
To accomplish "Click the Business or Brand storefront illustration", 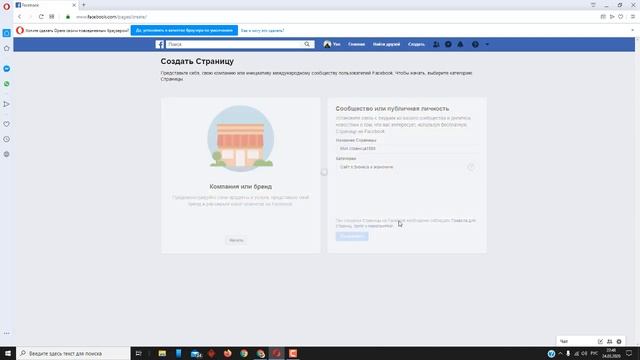I will pos(240,138).
